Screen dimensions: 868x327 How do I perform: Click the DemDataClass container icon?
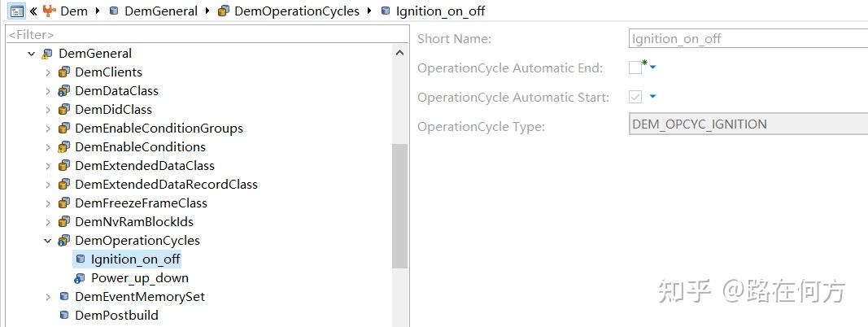pos(64,91)
